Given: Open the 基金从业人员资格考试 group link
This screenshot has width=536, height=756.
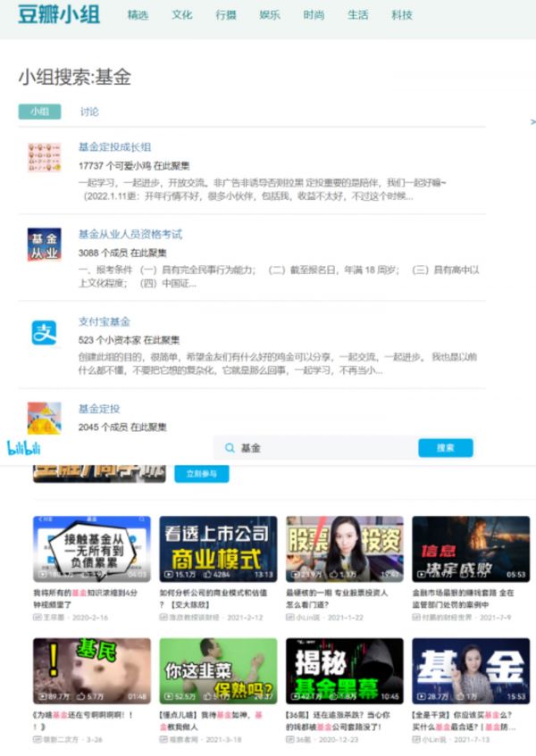Looking at the screenshot, I should (x=130, y=234).
